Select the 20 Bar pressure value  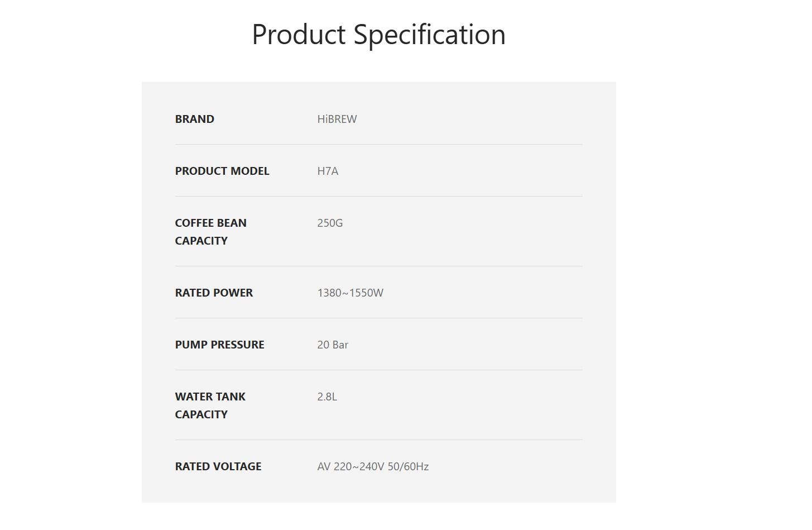(333, 345)
